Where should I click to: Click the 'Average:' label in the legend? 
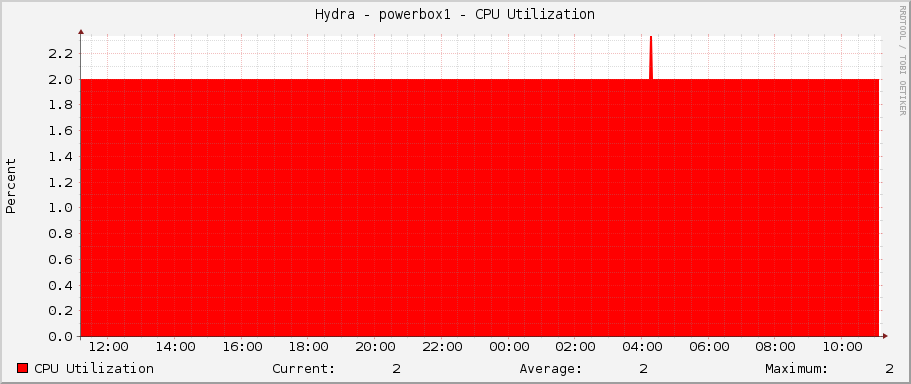coord(551,368)
